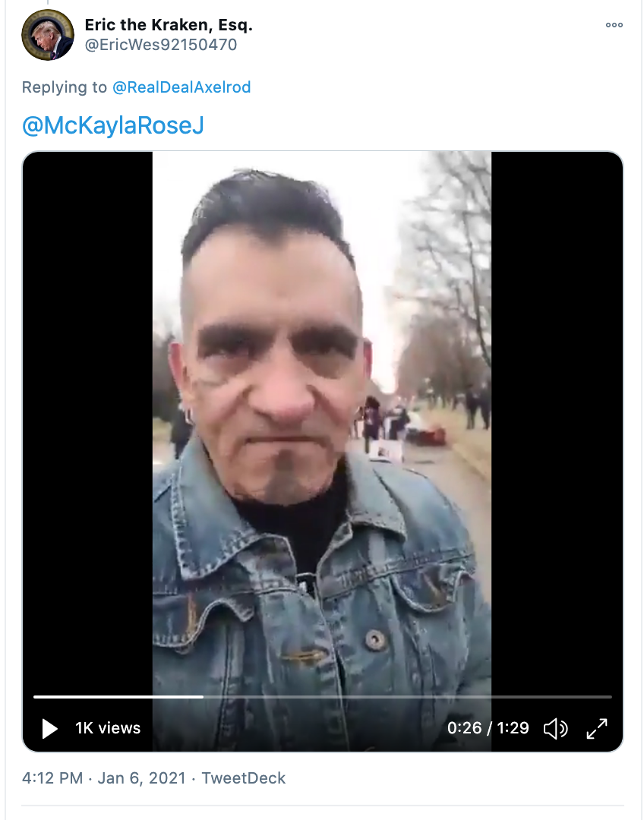The image size is (644, 820).
Task: Open the @McKaylaRoseJ mention
Action: click(113, 125)
